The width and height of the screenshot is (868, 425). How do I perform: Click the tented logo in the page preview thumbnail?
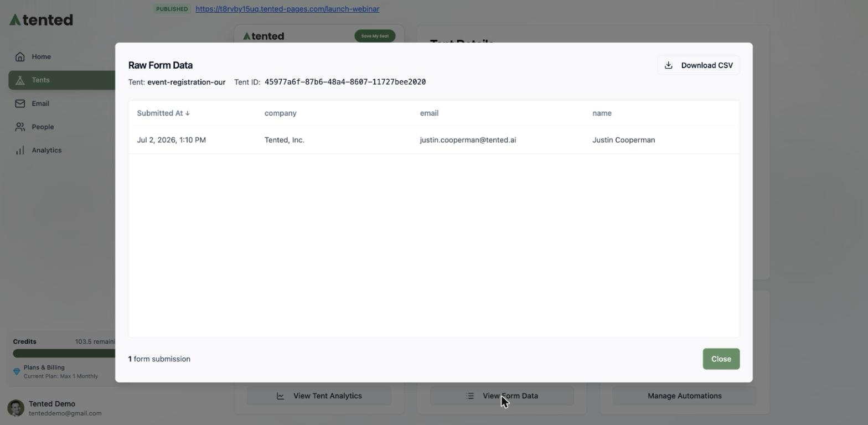coord(263,36)
